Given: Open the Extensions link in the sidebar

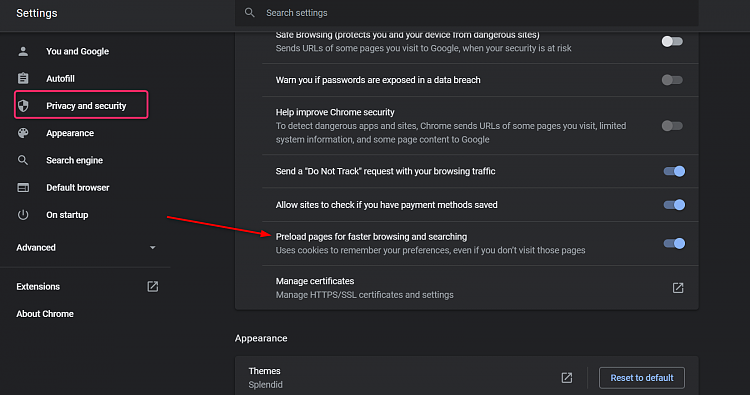Looking at the screenshot, I should (38, 286).
